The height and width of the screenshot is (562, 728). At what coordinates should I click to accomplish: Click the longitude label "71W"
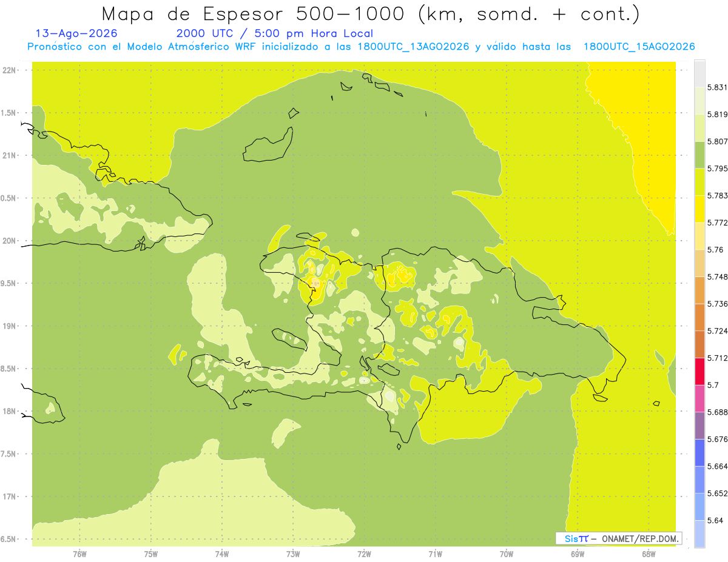pos(435,554)
